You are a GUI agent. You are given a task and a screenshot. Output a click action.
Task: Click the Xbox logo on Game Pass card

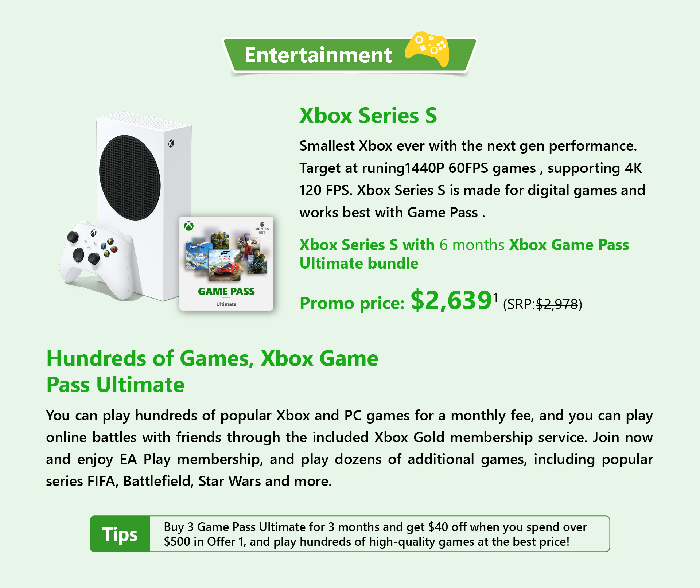(x=189, y=226)
